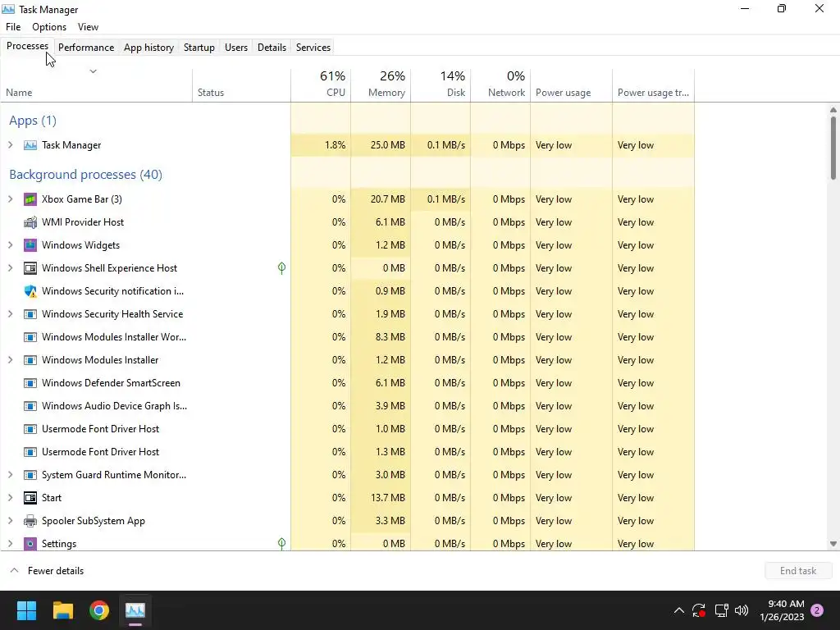Click the Windows Widgets process icon

(30, 245)
